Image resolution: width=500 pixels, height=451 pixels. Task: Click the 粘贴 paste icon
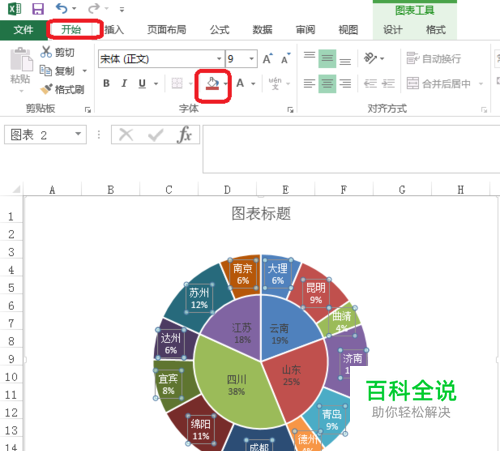tap(21, 60)
